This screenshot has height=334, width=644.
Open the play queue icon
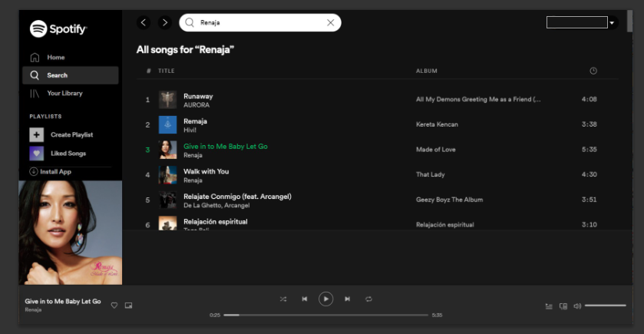[549, 306]
